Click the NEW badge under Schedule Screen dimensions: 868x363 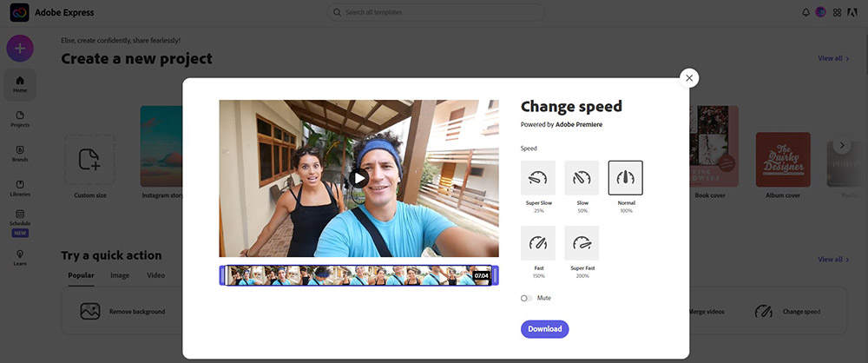tap(20, 234)
